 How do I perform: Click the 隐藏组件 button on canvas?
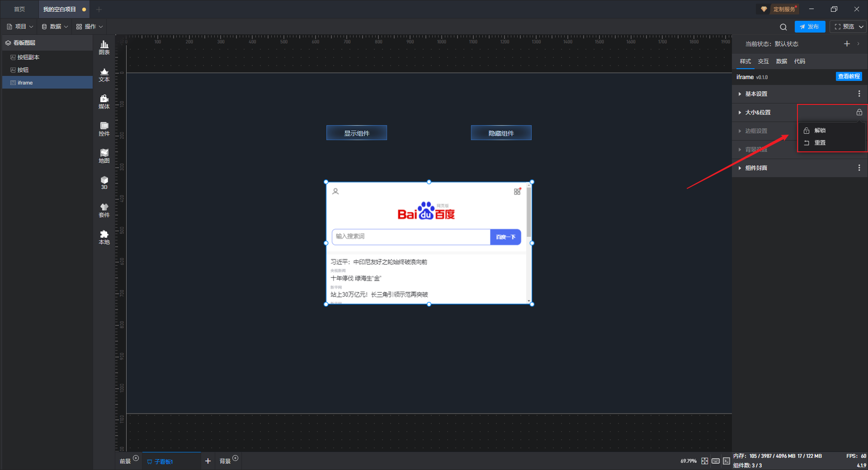(501, 133)
